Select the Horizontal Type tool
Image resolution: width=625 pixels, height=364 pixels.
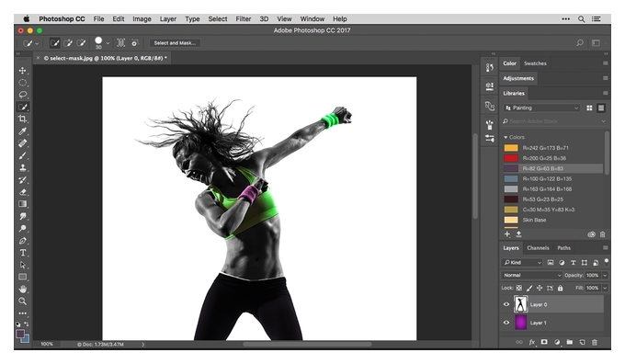[x=23, y=253]
